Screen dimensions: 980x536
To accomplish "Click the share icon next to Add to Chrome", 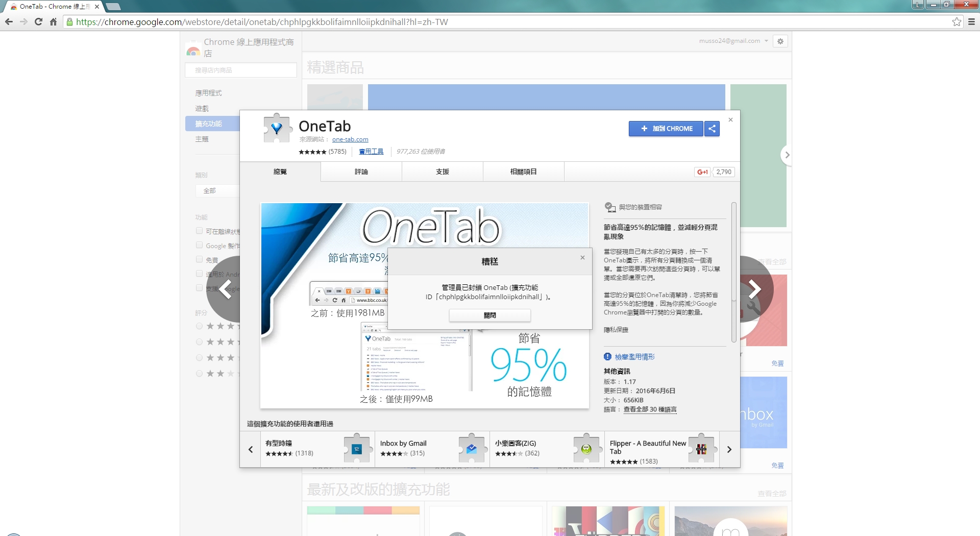I will (712, 129).
